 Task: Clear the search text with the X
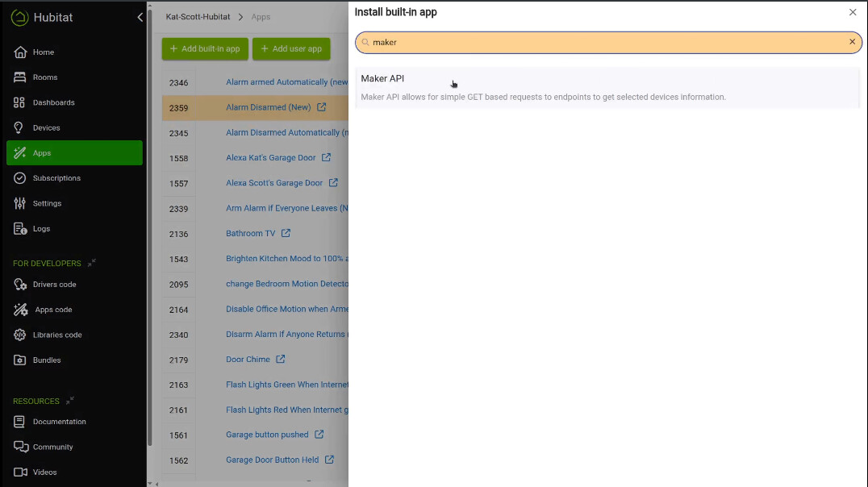[x=852, y=42]
